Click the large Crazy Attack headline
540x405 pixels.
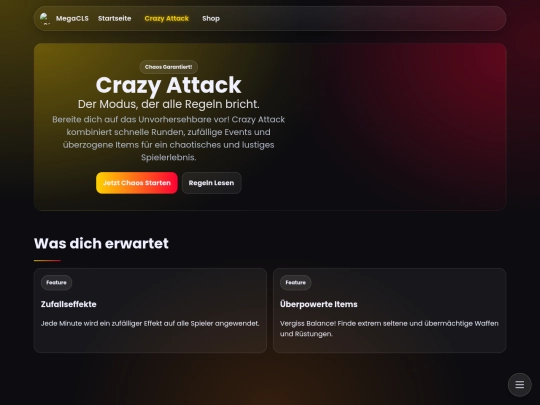pos(168,85)
